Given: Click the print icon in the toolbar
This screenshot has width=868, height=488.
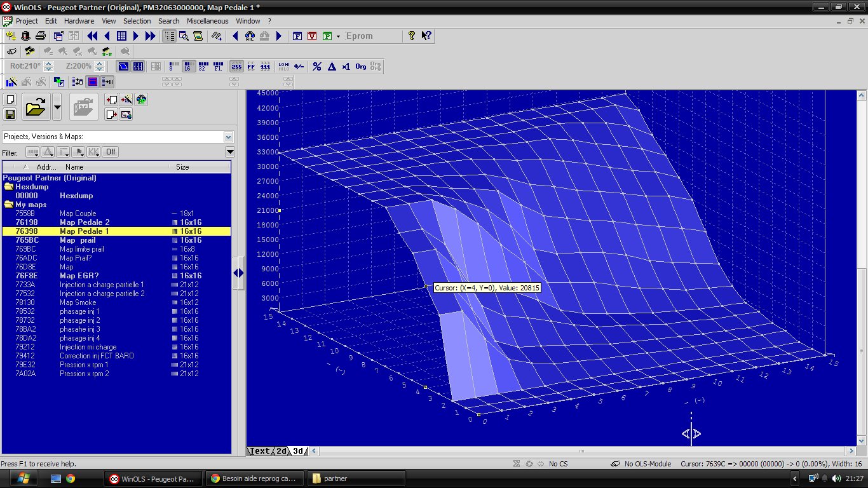Looking at the screenshot, I should [x=41, y=36].
